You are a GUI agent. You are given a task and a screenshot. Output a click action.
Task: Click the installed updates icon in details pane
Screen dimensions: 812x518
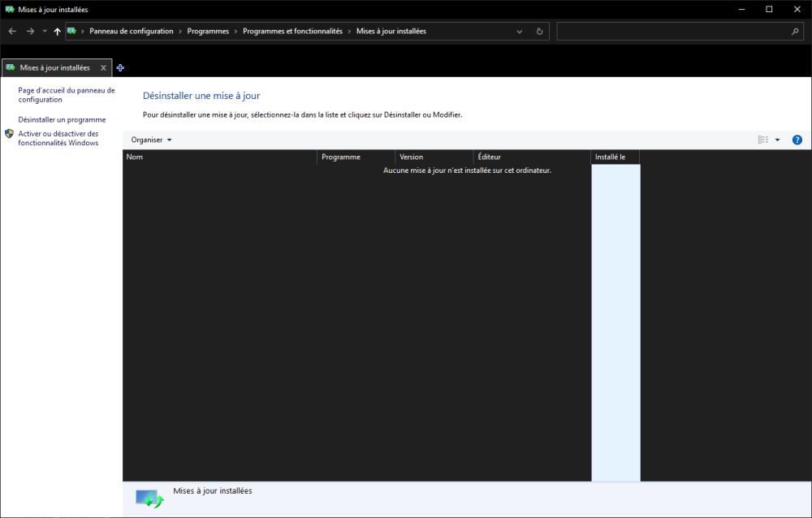[x=149, y=499]
